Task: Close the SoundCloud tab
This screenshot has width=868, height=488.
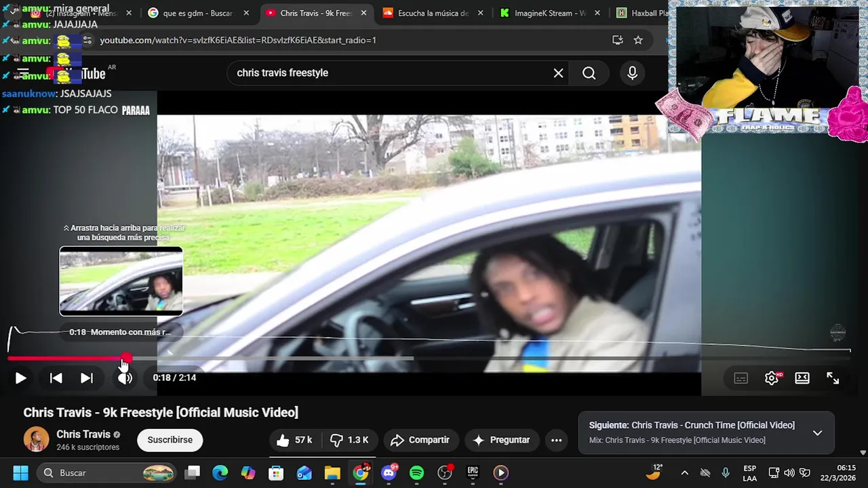Action: tap(481, 13)
